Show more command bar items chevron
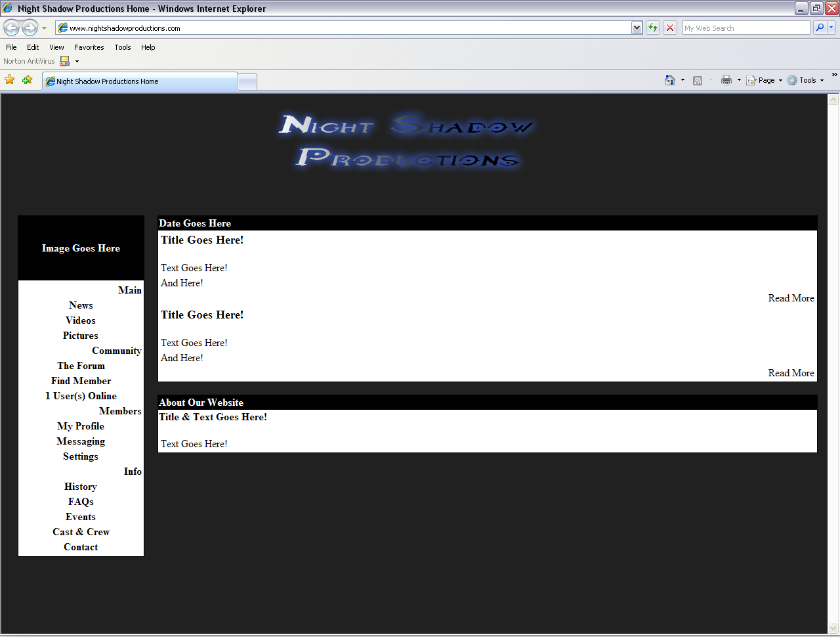 point(834,75)
